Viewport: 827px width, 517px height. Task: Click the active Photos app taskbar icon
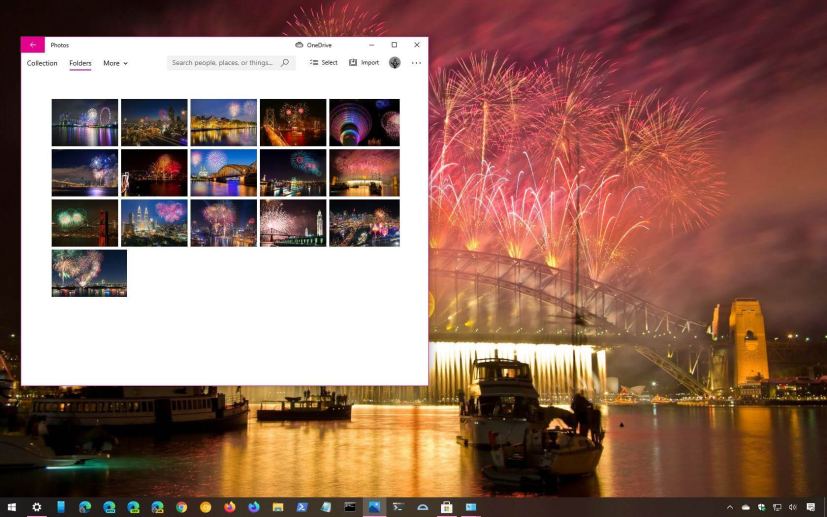[374, 508]
